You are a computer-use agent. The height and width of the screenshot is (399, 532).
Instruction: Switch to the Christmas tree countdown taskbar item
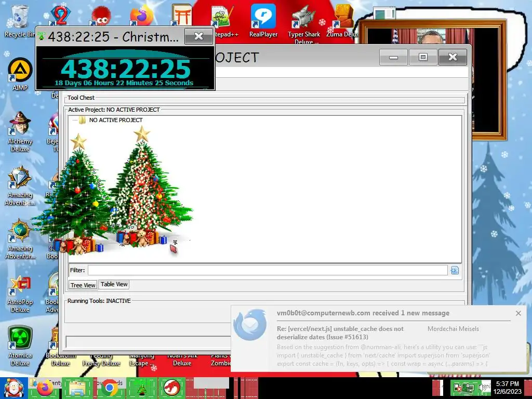pyautogui.click(x=141, y=388)
